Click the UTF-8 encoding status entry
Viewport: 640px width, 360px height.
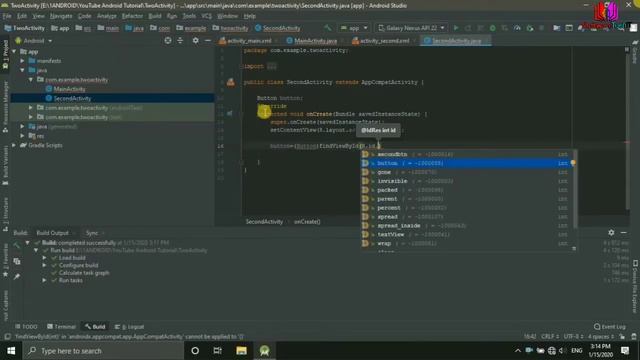(573, 337)
